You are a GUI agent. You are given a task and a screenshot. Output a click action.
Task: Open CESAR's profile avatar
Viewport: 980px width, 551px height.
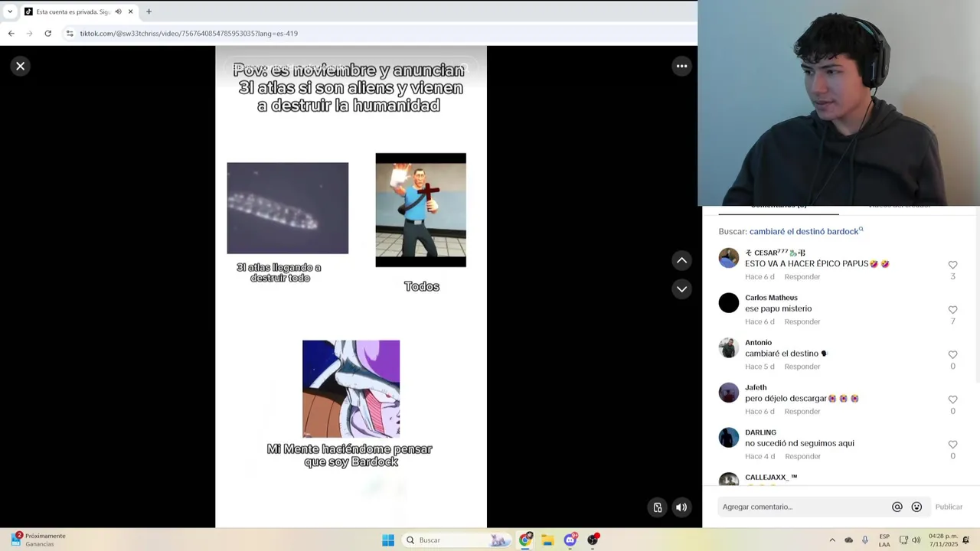click(729, 258)
